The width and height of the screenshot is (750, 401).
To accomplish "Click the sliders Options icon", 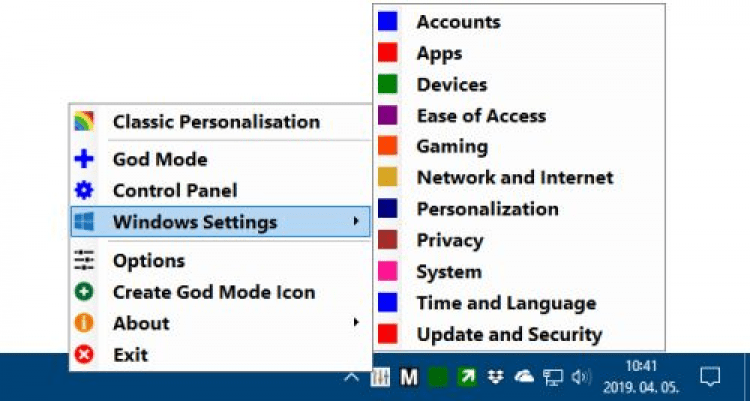I will pos(84,260).
